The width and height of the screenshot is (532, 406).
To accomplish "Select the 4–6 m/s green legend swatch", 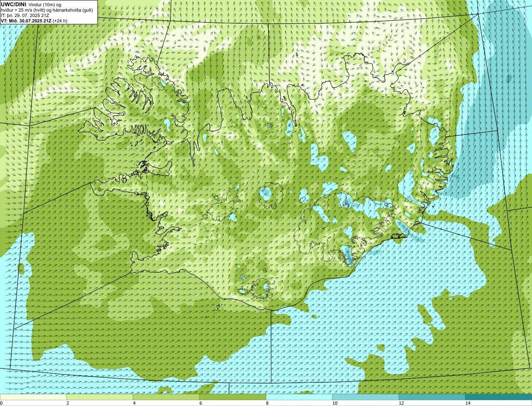I will [x=166, y=397].
